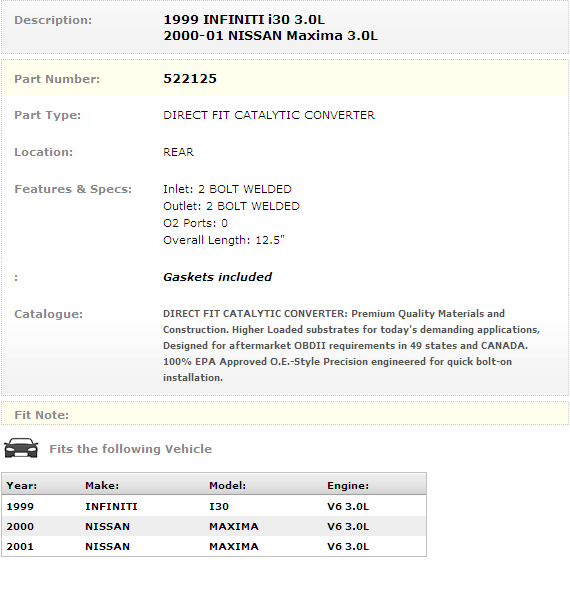This screenshot has width=570, height=609.
Task: Click the Engine column header
Action: pos(348,485)
